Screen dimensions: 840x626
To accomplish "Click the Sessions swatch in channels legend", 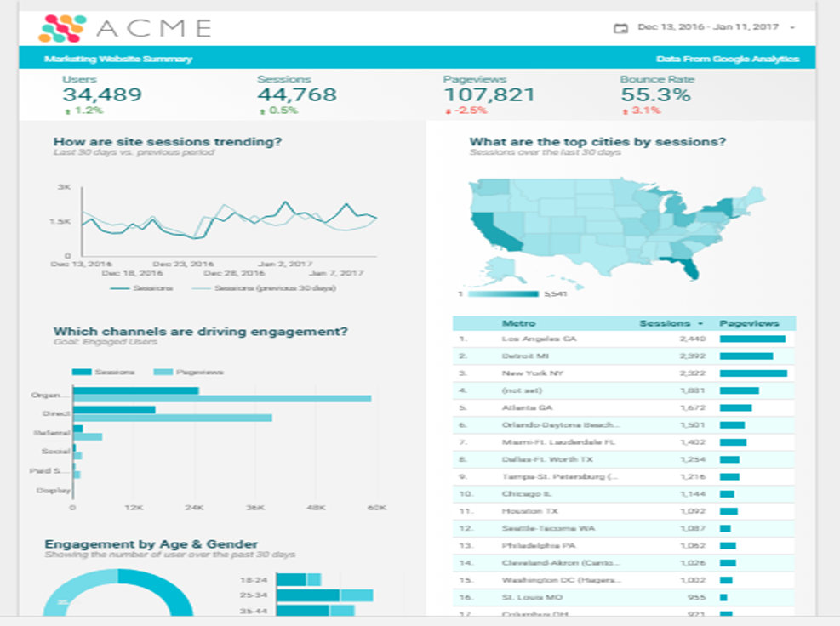I will [82, 373].
